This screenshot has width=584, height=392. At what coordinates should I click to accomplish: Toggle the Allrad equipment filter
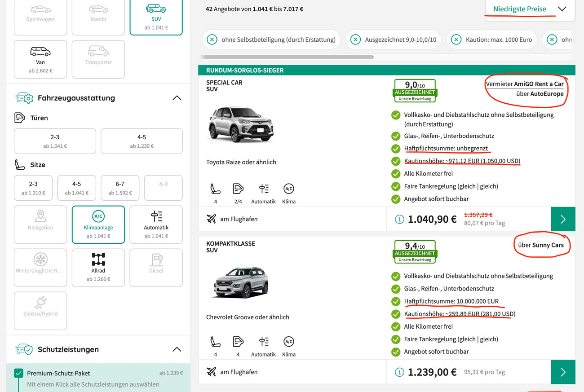(98, 268)
